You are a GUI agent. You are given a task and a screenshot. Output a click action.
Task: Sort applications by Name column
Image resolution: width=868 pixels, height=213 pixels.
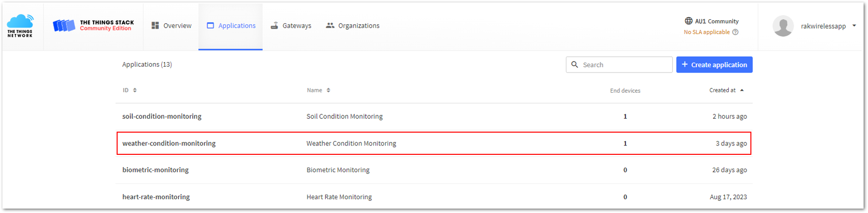[x=319, y=90]
